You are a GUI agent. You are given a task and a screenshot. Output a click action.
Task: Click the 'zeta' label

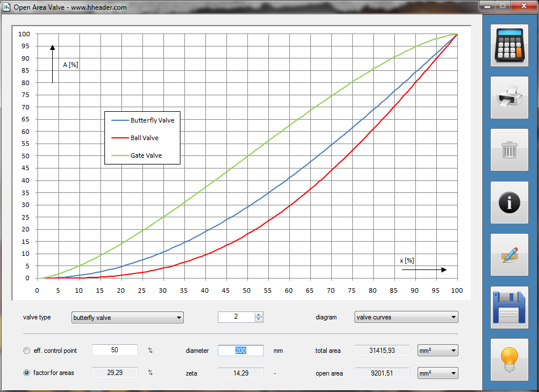coord(191,373)
